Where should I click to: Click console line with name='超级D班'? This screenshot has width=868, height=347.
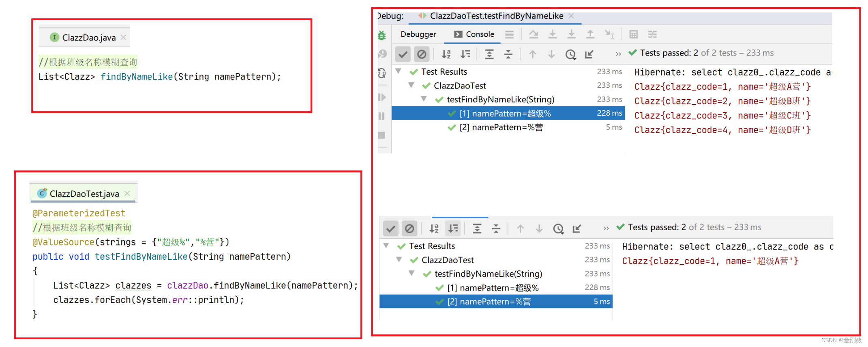722,130
